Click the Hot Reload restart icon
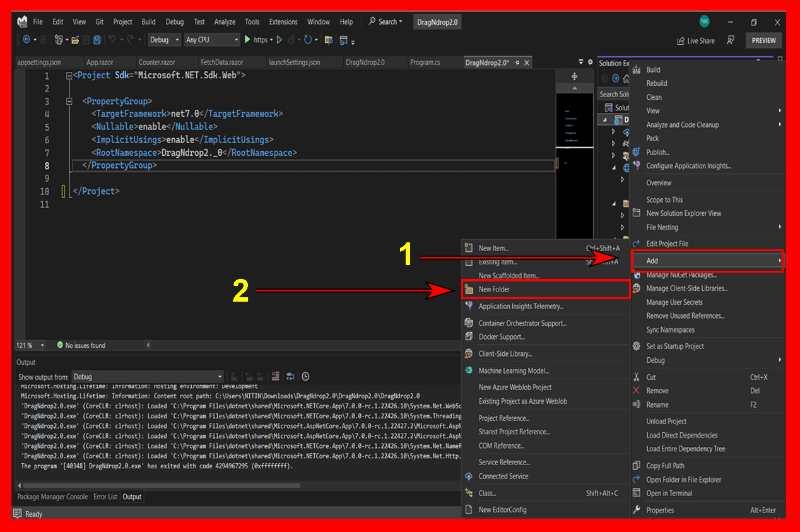Screen dimensions: 800x532 pos(308,39)
